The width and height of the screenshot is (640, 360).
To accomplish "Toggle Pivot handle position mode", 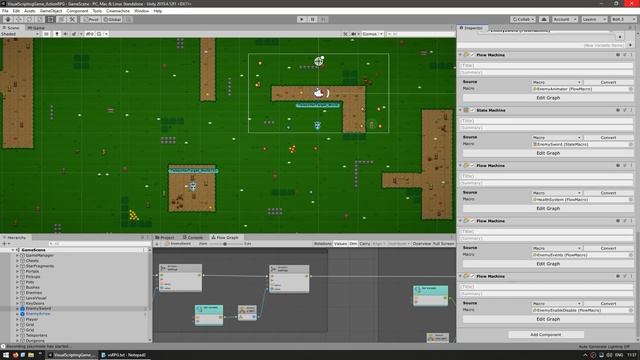I will [x=91, y=19].
